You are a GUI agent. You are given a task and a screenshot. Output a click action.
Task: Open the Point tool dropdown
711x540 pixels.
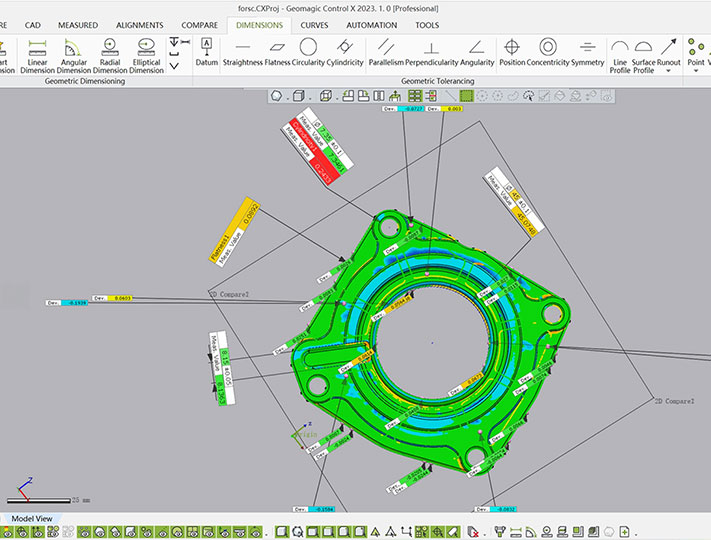point(696,71)
